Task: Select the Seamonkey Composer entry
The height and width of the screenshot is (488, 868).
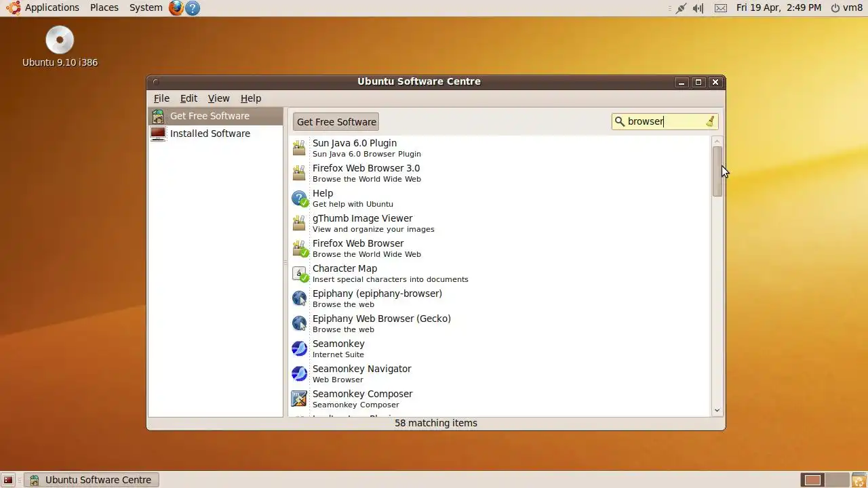Action: 499,399
